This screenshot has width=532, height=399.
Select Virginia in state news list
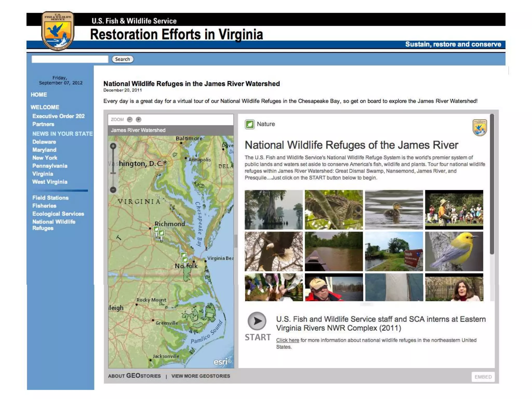43,174
